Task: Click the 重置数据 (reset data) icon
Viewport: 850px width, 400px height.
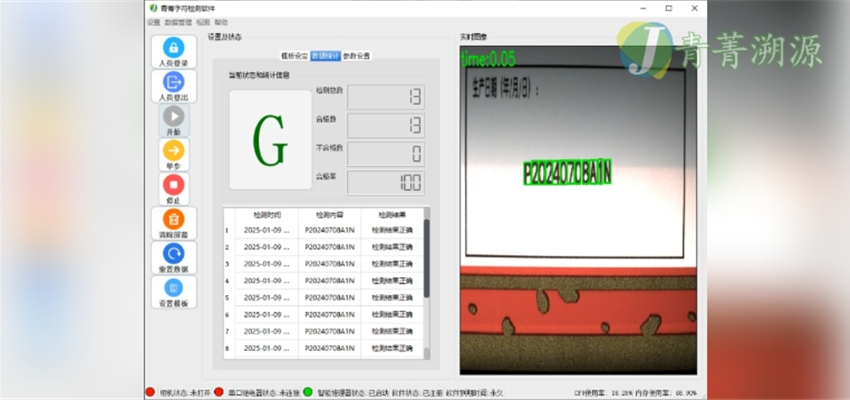Action: pyautogui.click(x=173, y=253)
